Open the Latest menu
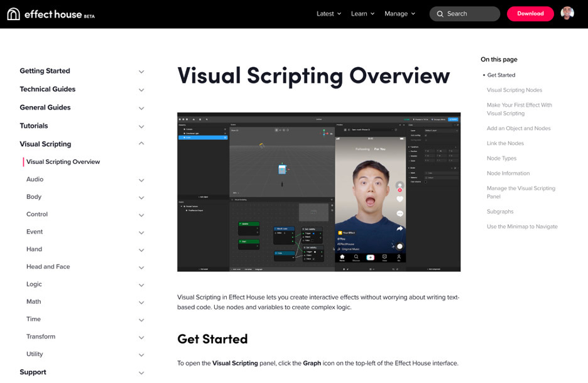 click(x=329, y=14)
